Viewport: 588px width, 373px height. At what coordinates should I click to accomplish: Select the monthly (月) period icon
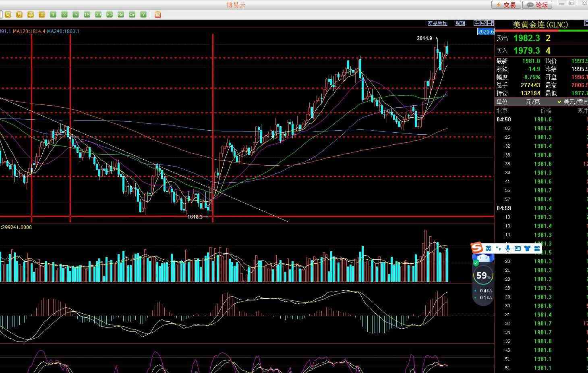point(19,15)
